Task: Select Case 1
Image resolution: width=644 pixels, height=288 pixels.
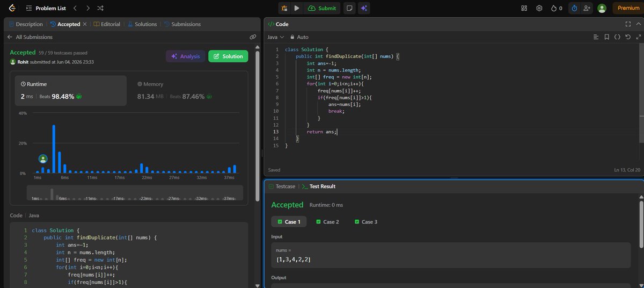Action: (x=289, y=221)
